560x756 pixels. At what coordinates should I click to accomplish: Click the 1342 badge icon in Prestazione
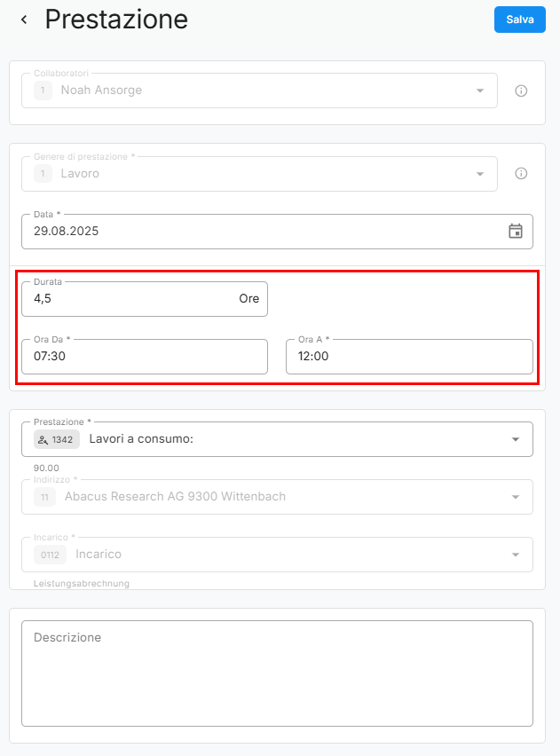(57, 439)
